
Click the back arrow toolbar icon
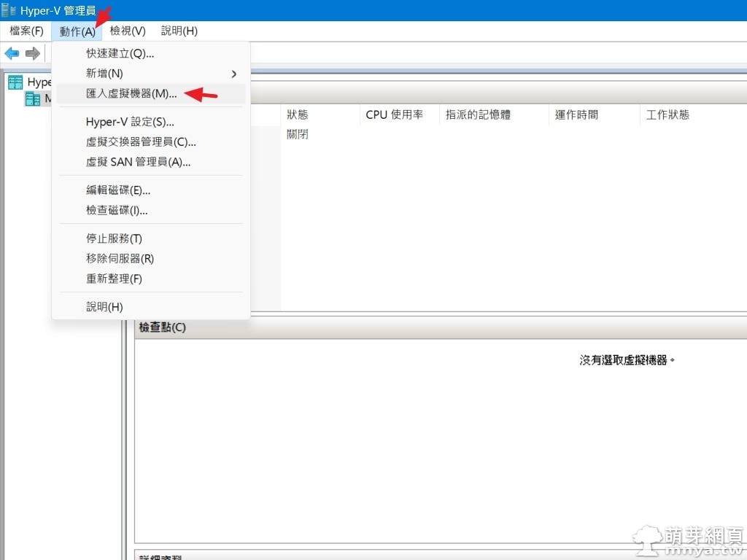click(x=12, y=53)
